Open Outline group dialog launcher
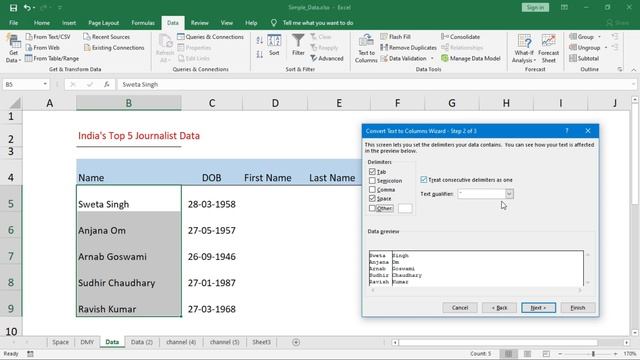 pos(620,69)
